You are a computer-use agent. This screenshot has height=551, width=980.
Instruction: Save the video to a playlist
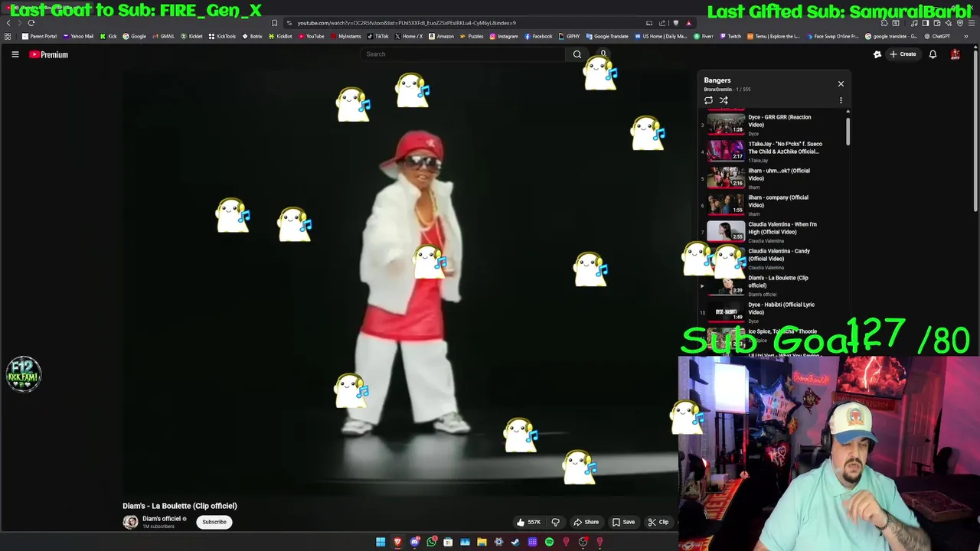[623, 522]
